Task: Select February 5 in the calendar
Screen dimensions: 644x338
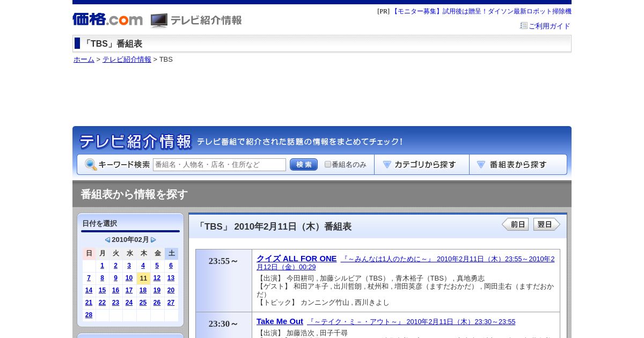Action: [x=157, y=266]
